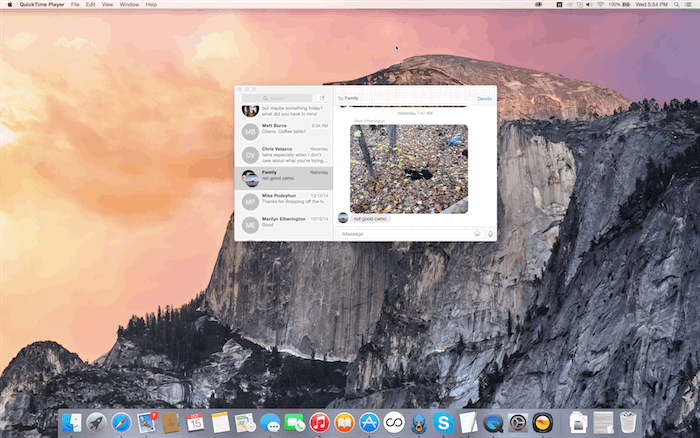700x438 pixels.
Task: Click the MB avatar for Matt Burns
Action: tap(250, 132)
